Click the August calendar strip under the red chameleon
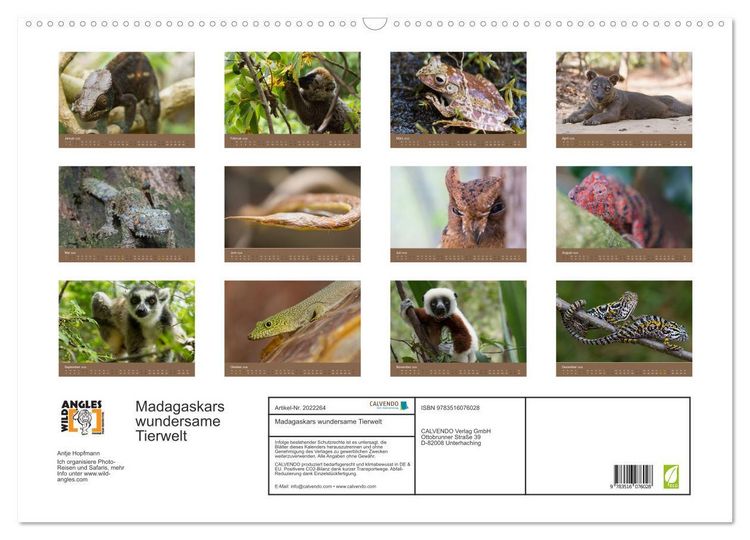Viewport: 750px width, 540px height. coord(624,255)
